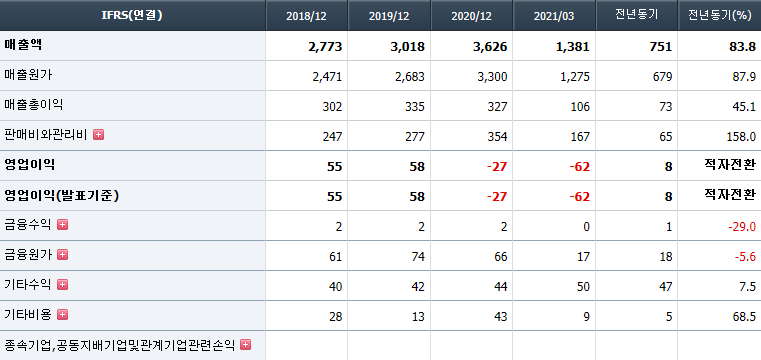761x360 pixels.
Task: Click 매출총이익 value 106
Action: tap(580, 107)
